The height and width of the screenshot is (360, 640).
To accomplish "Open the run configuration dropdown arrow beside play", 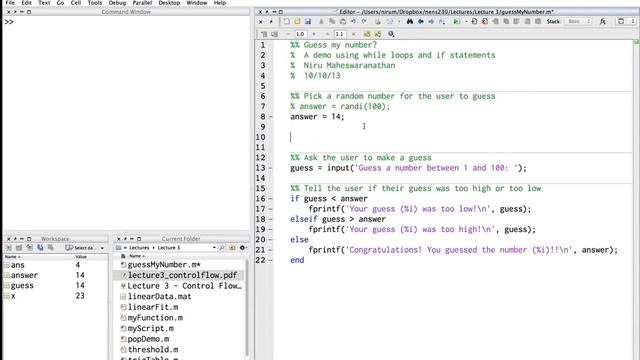I will coord(466,22).
